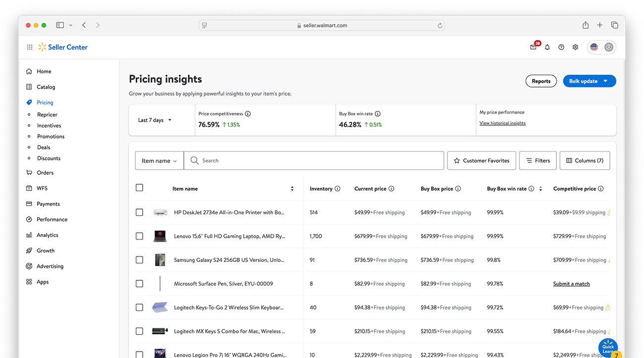The image size is (644, 358).
Task: Open Repricer under the Pricing menu
Action: click(x=47, y=115)
